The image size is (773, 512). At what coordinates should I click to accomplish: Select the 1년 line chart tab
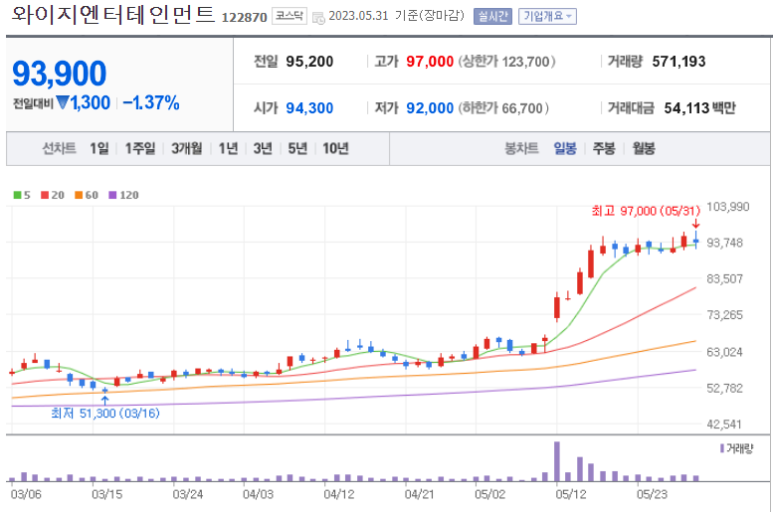[228, 148]
